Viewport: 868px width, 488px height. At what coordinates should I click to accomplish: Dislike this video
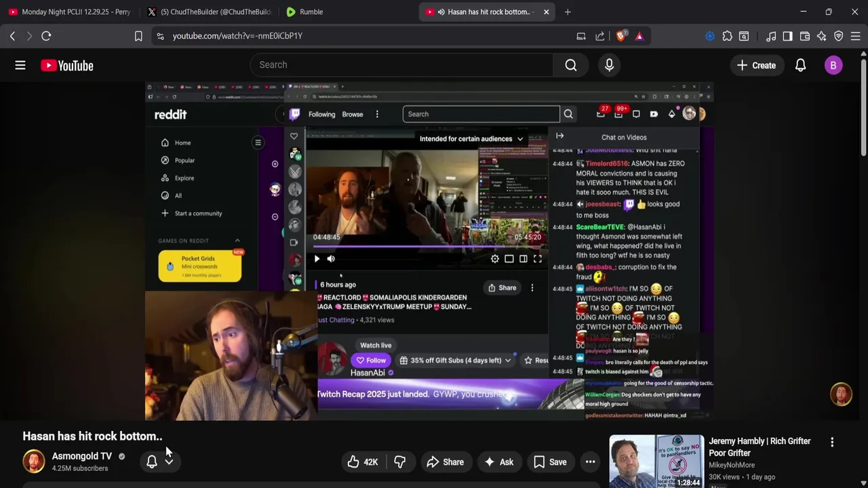click(x=399, y=462)
